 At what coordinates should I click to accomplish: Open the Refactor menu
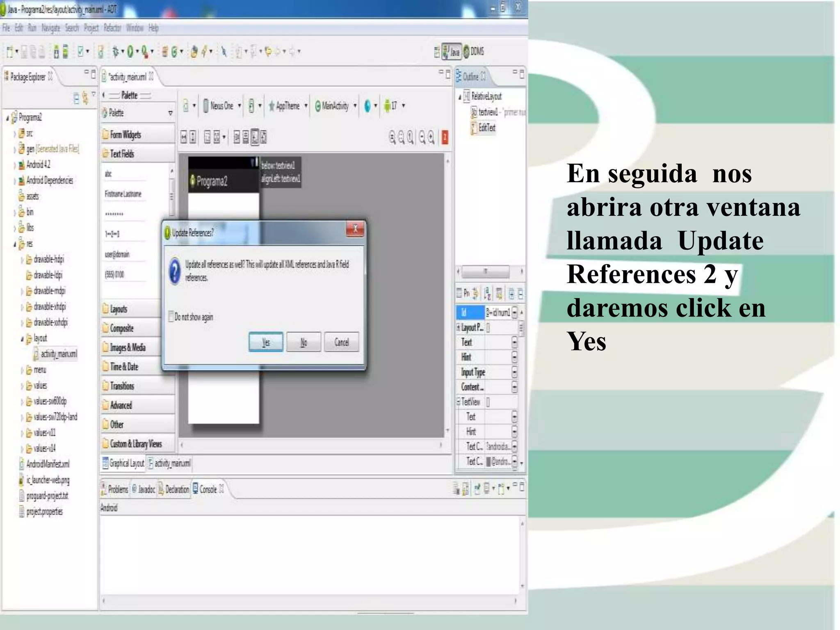point(112,28)
